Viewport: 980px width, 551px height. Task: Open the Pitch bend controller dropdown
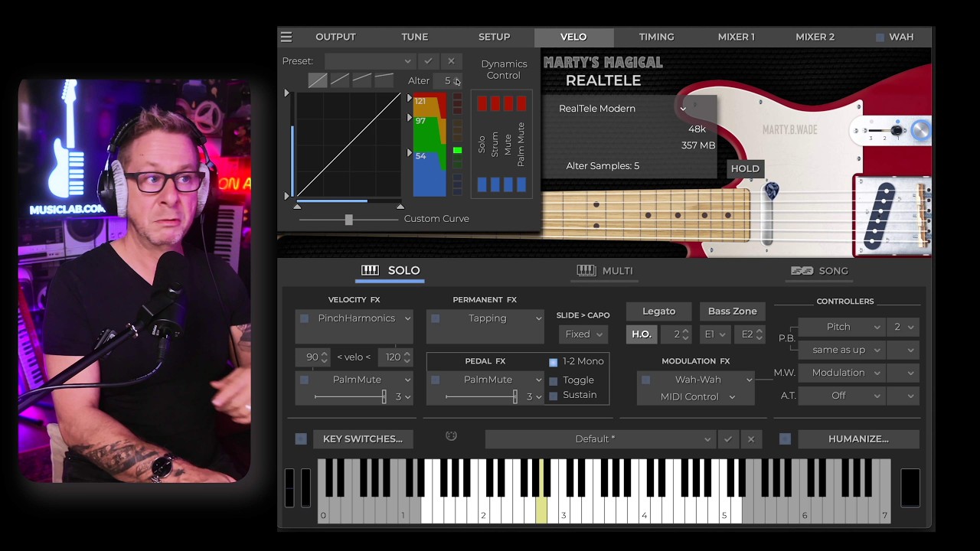(x=842, y=327)
